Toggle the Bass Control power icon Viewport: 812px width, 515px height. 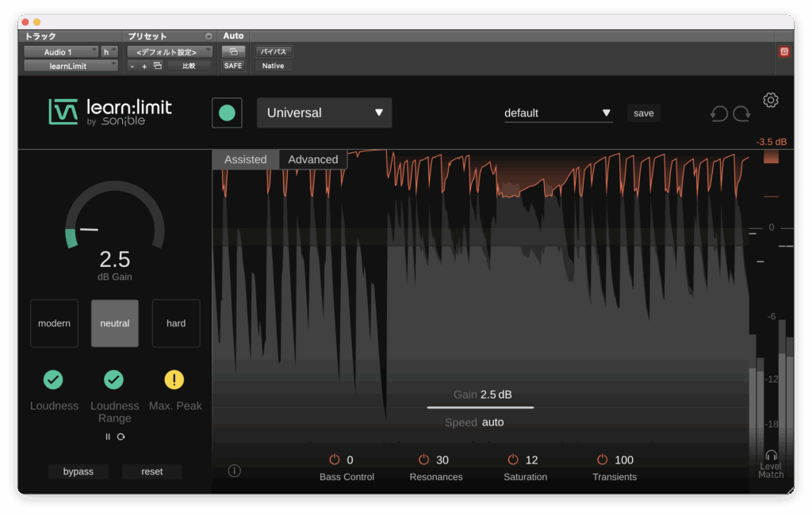[335, 459]
